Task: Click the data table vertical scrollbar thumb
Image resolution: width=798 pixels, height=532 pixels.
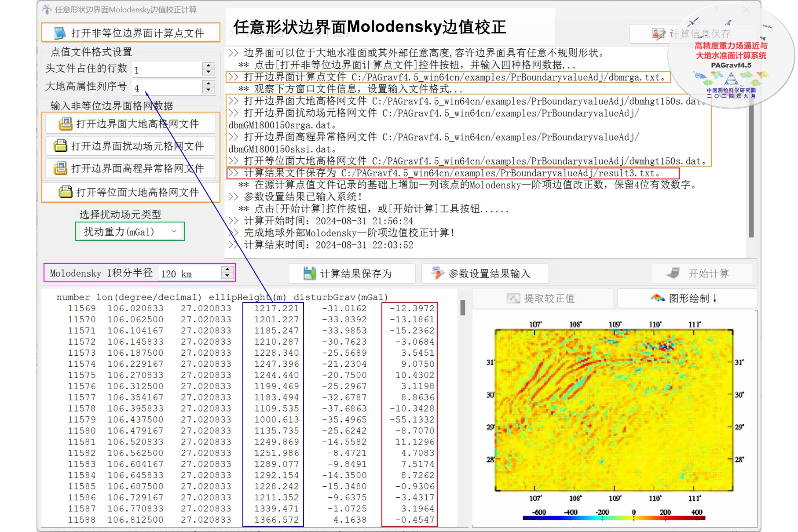Action: 462,307
